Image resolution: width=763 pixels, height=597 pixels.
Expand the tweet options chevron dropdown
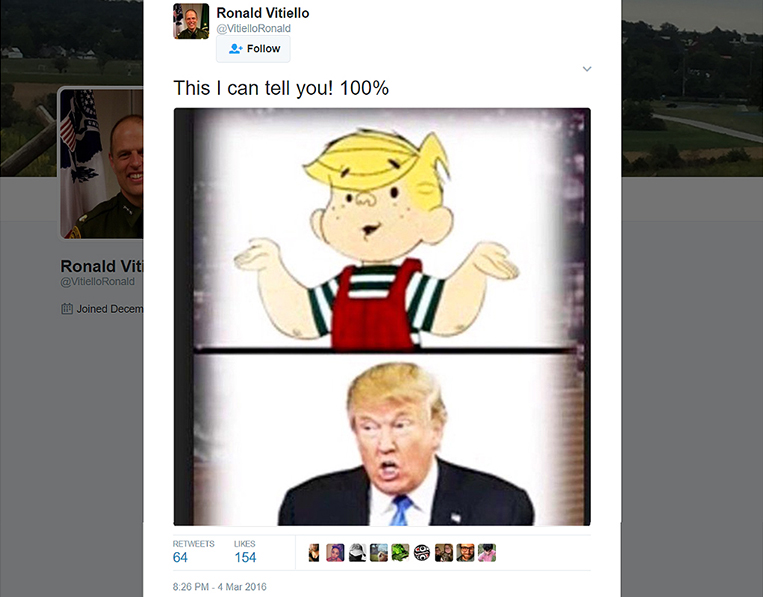[x=587, y=69]
